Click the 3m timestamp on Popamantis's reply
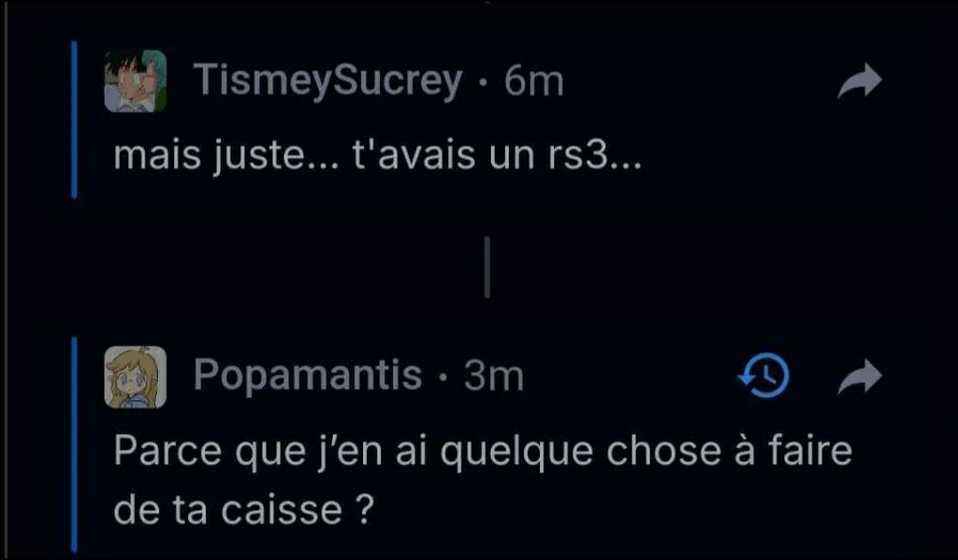The image size is (958, 560). pyautogui.click(x=494, y=376)
